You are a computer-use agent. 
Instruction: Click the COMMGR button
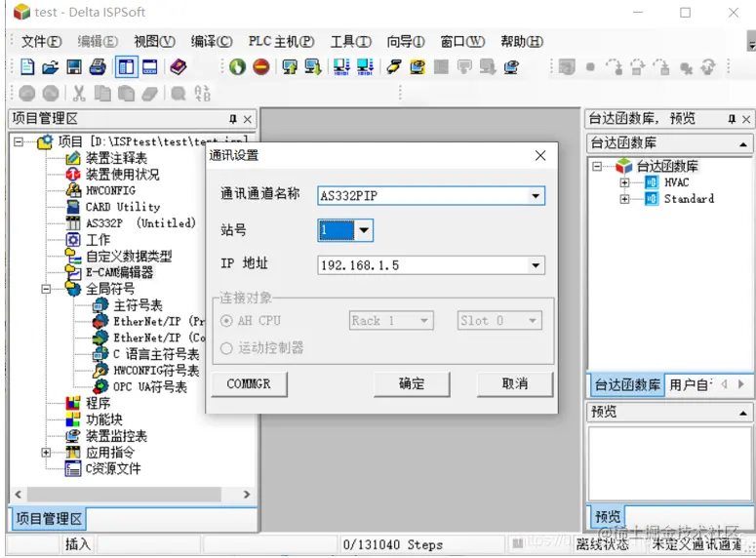(x=249, y=384)
